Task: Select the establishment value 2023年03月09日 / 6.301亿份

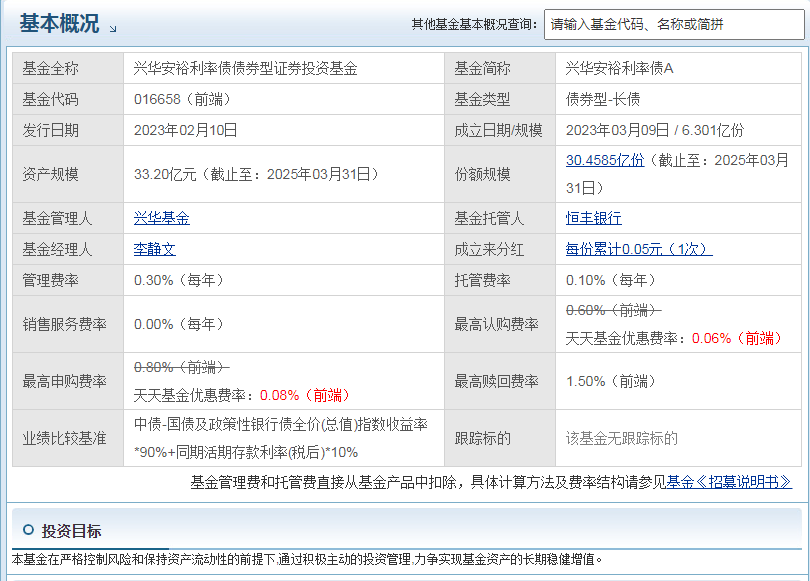Action: (x=655, y=130)
